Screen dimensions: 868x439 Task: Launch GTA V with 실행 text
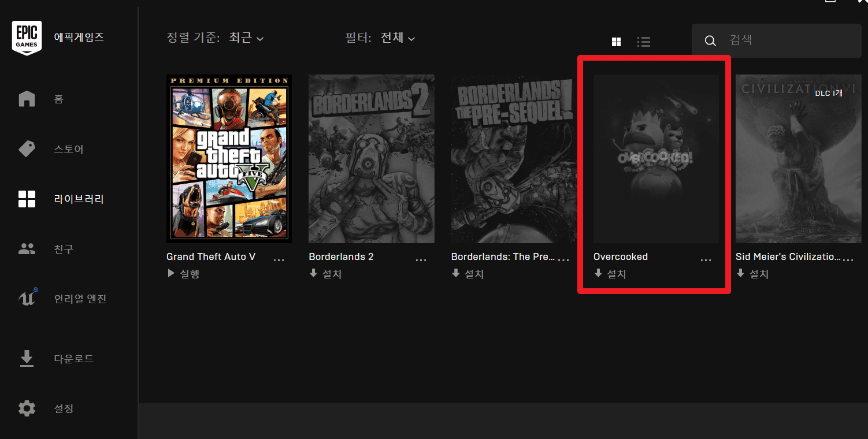[189, 274]
